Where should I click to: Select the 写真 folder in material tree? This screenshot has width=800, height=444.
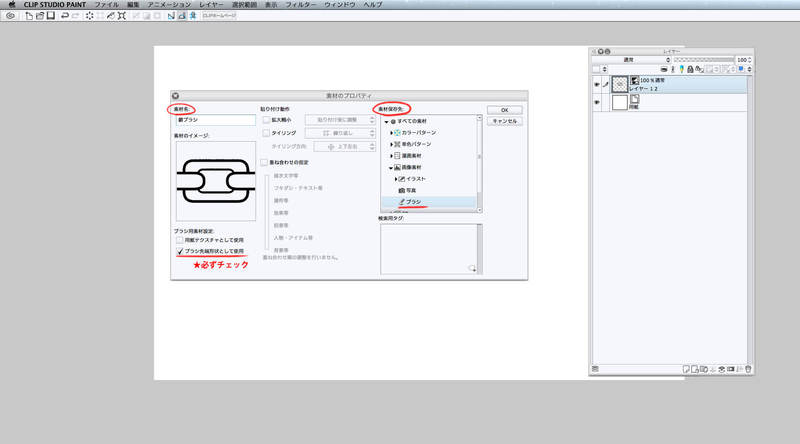click(412, 190)
